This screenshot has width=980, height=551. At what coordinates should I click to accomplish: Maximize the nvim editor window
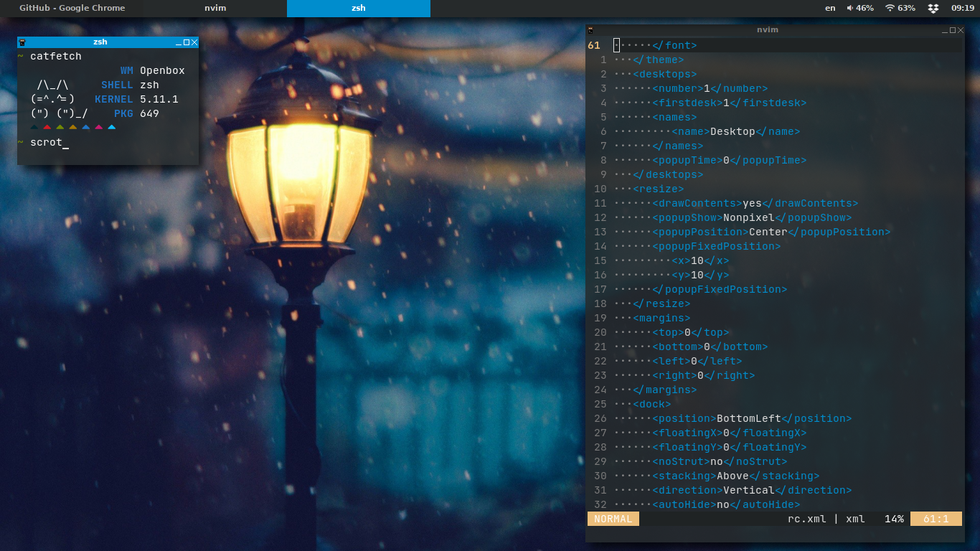[953, 30]
